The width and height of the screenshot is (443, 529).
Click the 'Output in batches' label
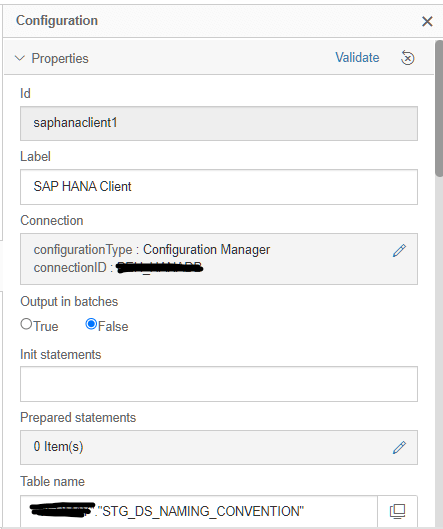pyautogui.click(x=69, y=302)
